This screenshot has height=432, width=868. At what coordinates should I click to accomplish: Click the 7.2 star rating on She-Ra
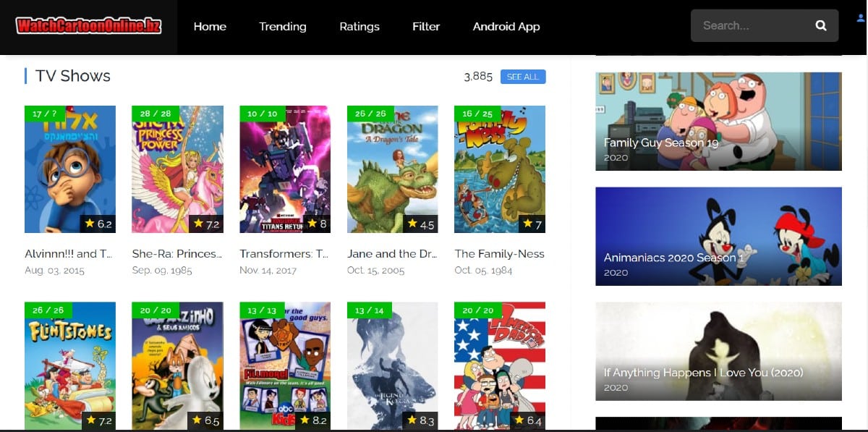[206, 224]
